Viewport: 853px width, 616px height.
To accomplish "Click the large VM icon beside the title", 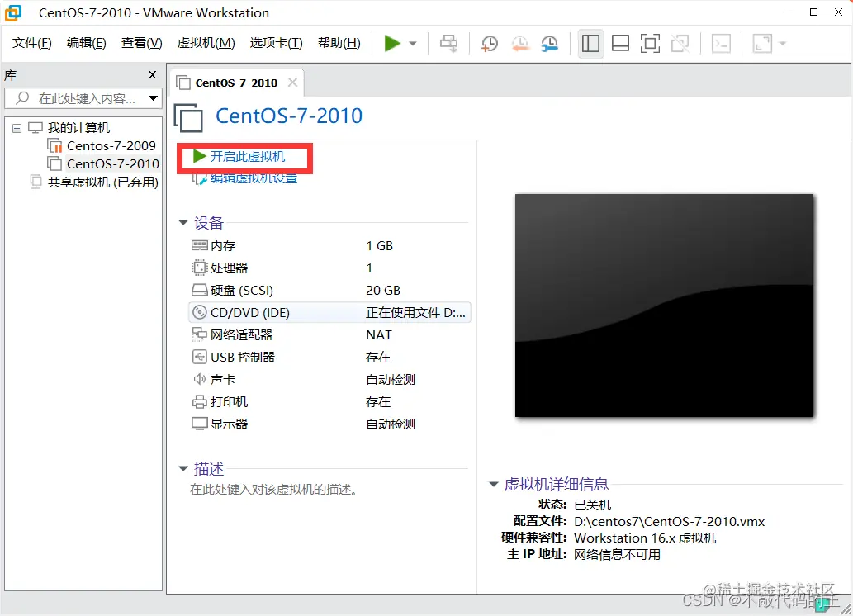I will tap(188, 117).
